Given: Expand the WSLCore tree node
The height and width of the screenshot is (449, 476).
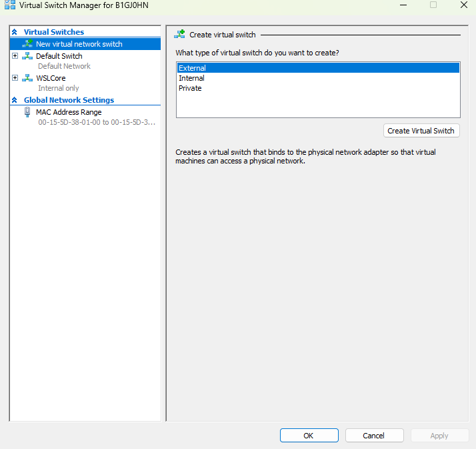Looking at the screenshot, I should pos(15,78).
